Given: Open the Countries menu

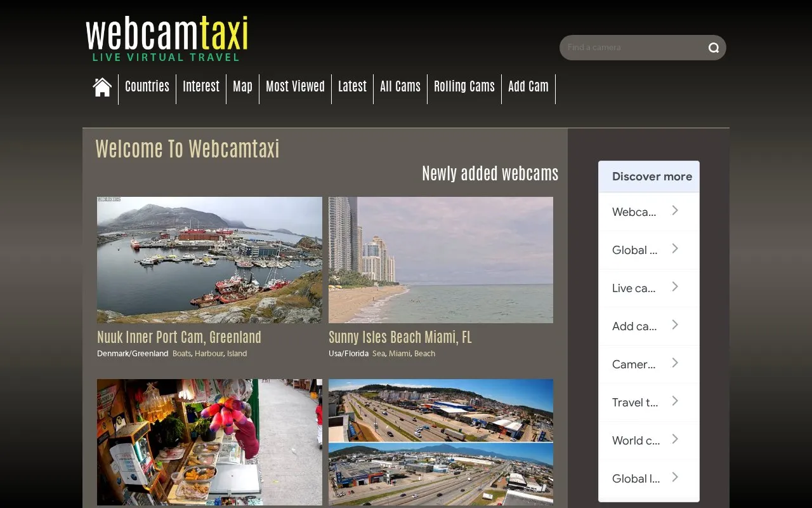Looking at the screenshot, I should pyautogui.click(x=147, y=86).
